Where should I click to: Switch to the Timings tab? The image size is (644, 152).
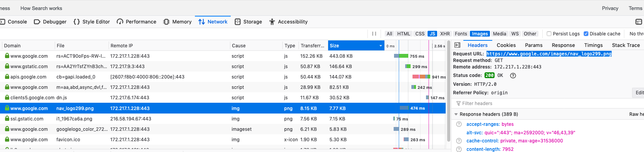coord(593,45)
